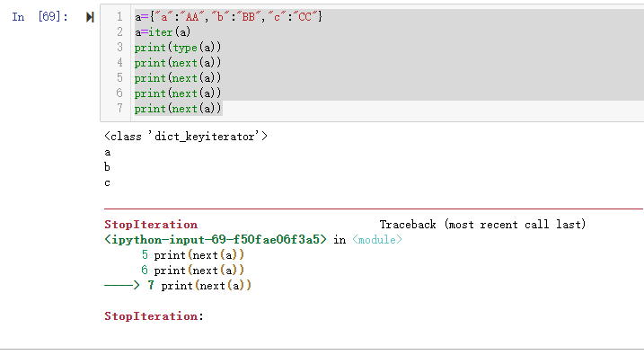644x355 pixels.
Task: Click the StopIteration error heading
Action: click(151, 225)
